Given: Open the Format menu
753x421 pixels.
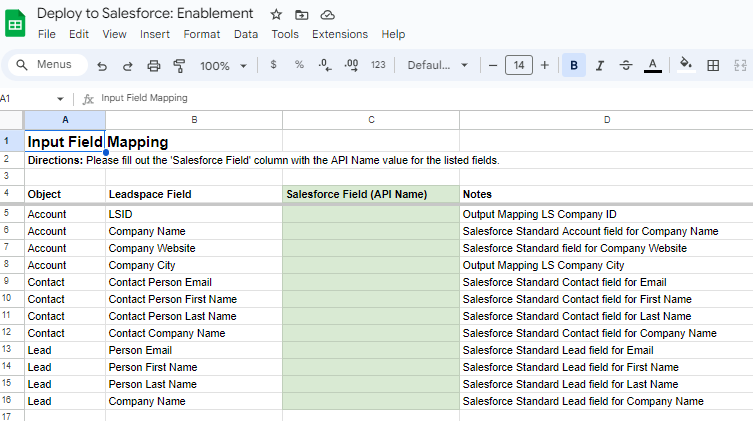Looking at the screenshot, I should 202,35.
